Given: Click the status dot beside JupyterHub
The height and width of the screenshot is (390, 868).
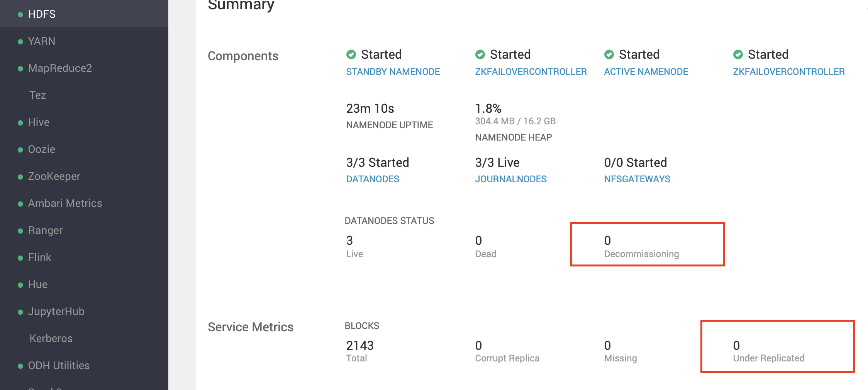Looking at the screenshot, I should tap(20, 311).
